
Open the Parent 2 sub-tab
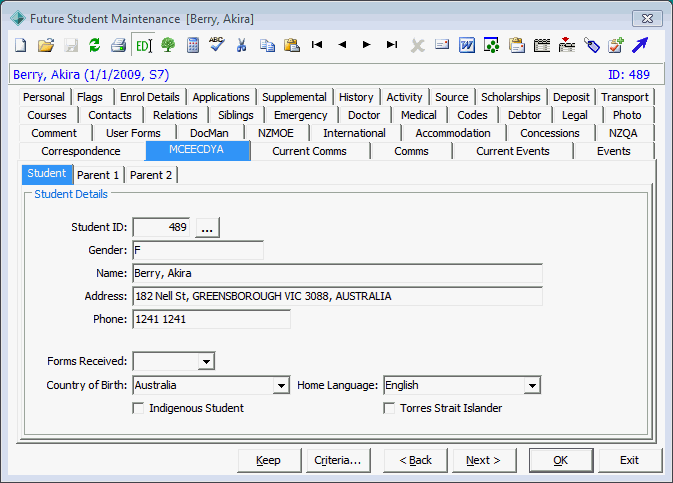coord(151,175)
